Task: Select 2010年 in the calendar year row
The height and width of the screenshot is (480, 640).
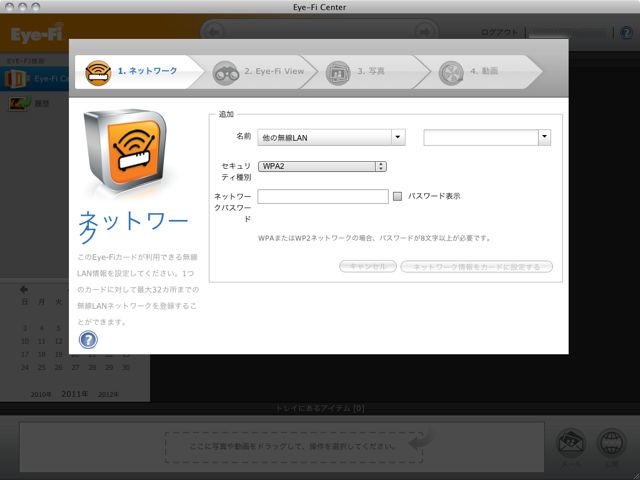Action: click(x=41, y=395)
